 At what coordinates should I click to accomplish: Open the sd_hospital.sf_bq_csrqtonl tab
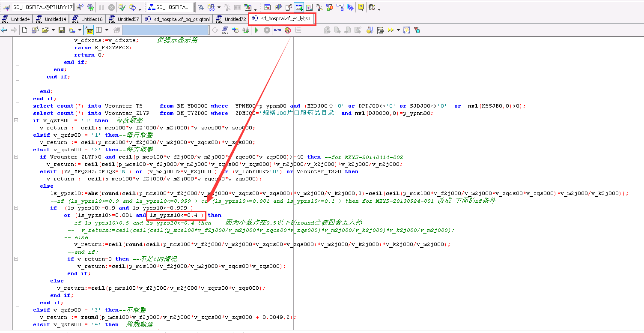click(x=177, y=19)
